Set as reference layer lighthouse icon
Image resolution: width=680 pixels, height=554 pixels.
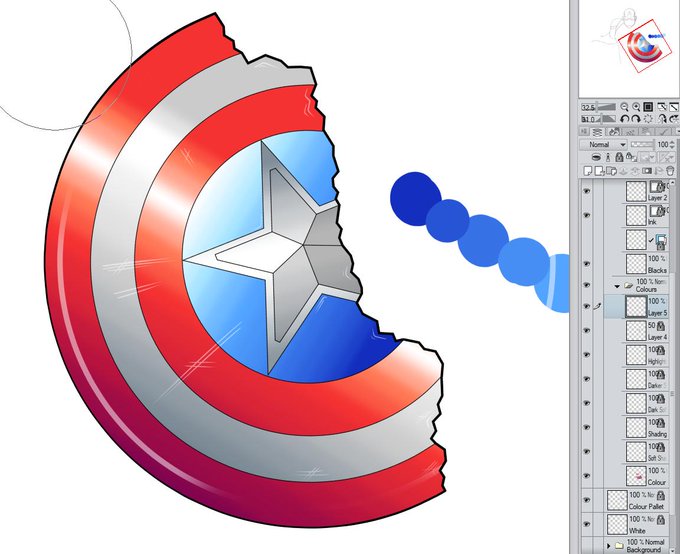click(x=609, y=157)
